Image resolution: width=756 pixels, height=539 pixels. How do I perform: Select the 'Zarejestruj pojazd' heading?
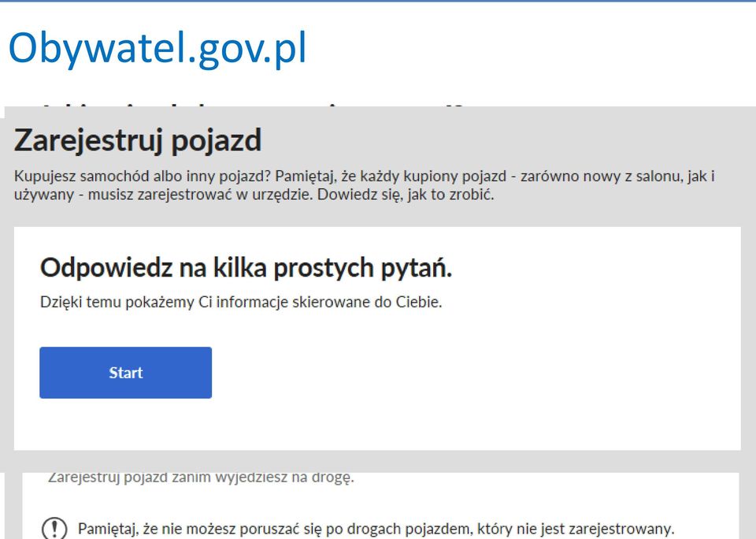pos(138,140)
